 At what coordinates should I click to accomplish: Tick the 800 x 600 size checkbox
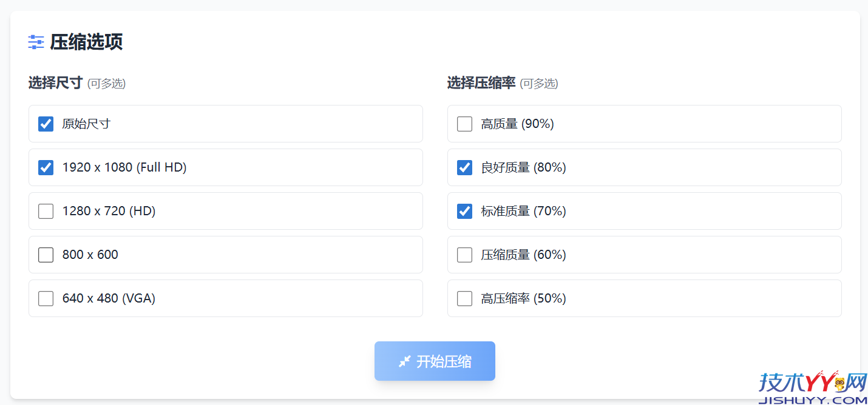46,255
